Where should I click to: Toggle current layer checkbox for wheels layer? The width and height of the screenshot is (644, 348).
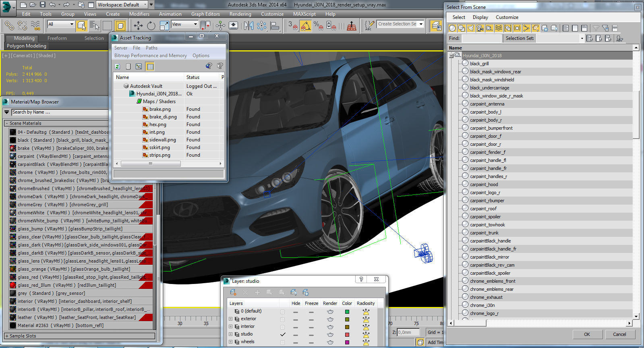282,342
